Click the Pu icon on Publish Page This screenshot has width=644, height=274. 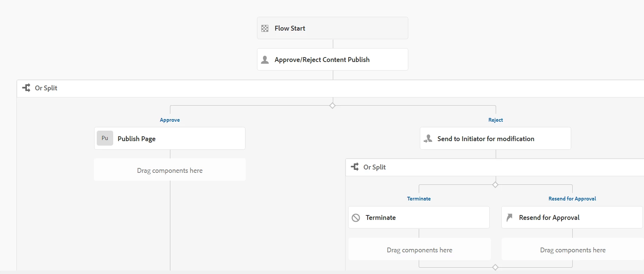[105, 138]
